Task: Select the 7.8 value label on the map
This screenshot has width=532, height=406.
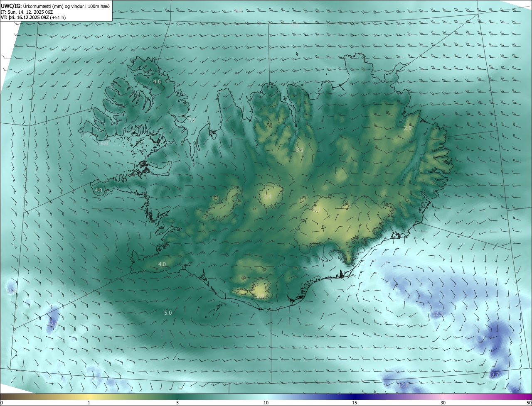Action: (192, 120)
